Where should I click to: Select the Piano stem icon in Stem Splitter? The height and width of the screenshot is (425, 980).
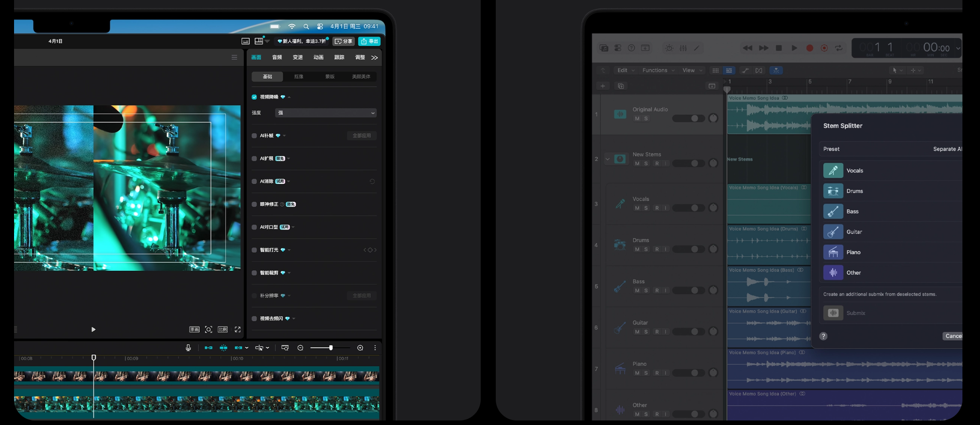coord(833,252)
